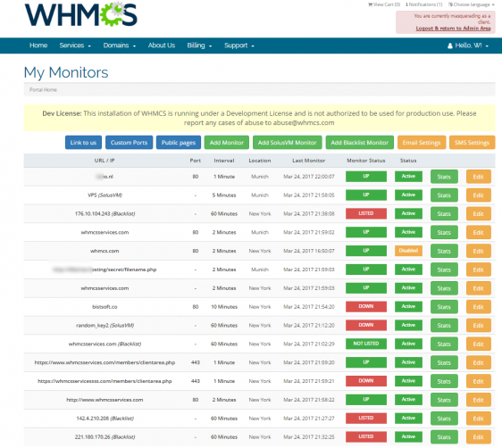Screen dimensions: 502x448
Task: Click the WHMCS logo
Action: point(81,14)
